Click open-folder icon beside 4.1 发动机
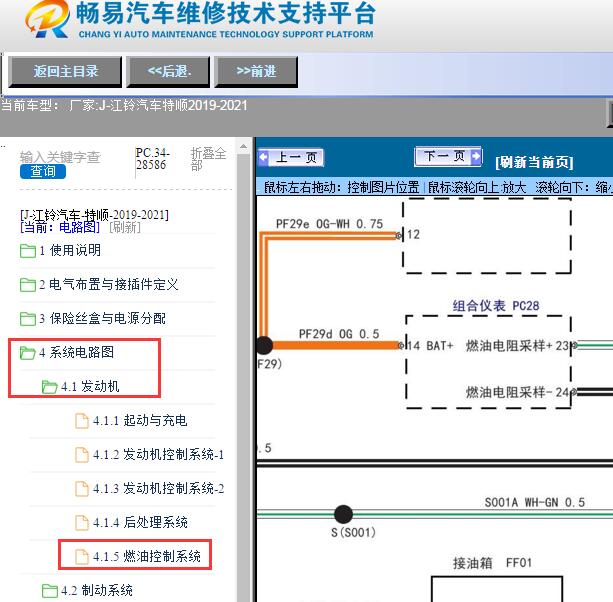Screen dimensions: 613x602 pyautogui.click(x=50, y=387)
